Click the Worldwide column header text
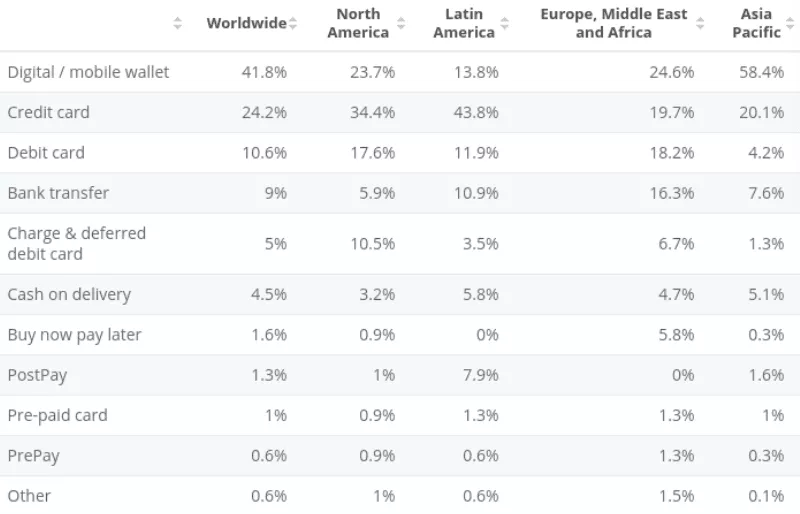The width and height of the screenshot is (800, 514). (246, 23)
